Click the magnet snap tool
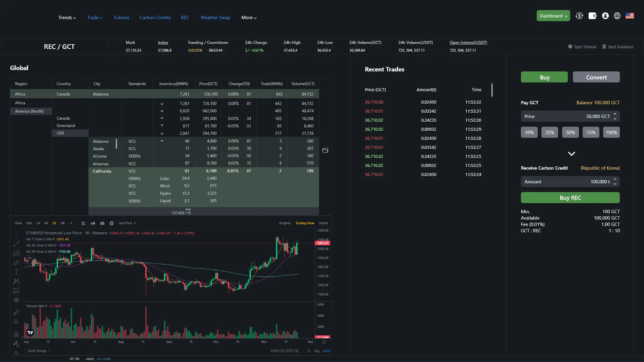 coord(16,335)
